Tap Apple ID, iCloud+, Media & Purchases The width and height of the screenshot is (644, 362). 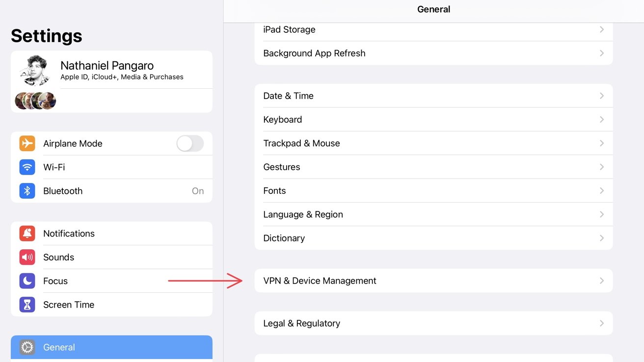(122, 77)
